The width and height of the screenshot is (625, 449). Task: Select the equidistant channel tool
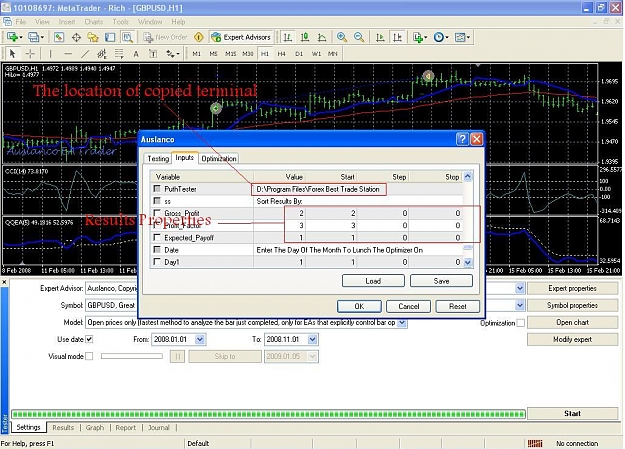(102, 53)
